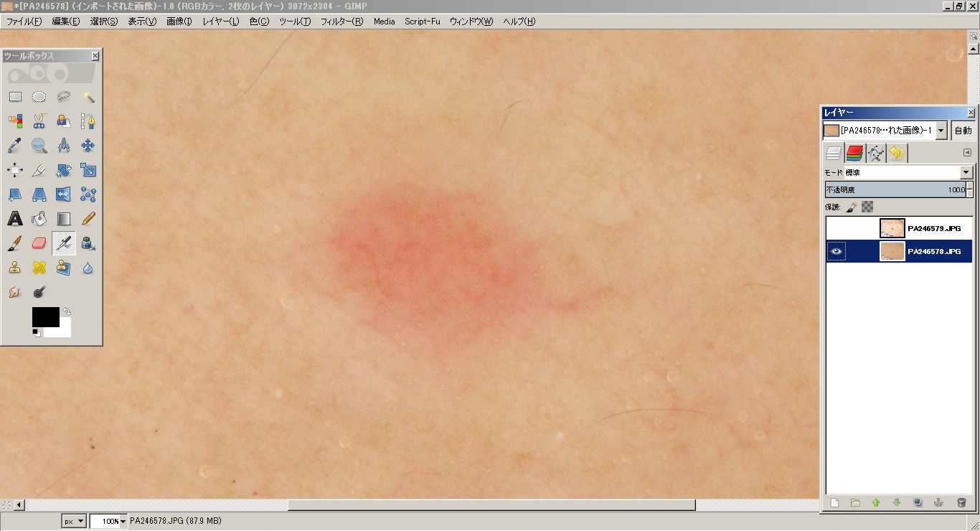This screenshot has height=531, width=980.
Task: Open the black foreground color swatch
Action: click(x=45, y=316)
